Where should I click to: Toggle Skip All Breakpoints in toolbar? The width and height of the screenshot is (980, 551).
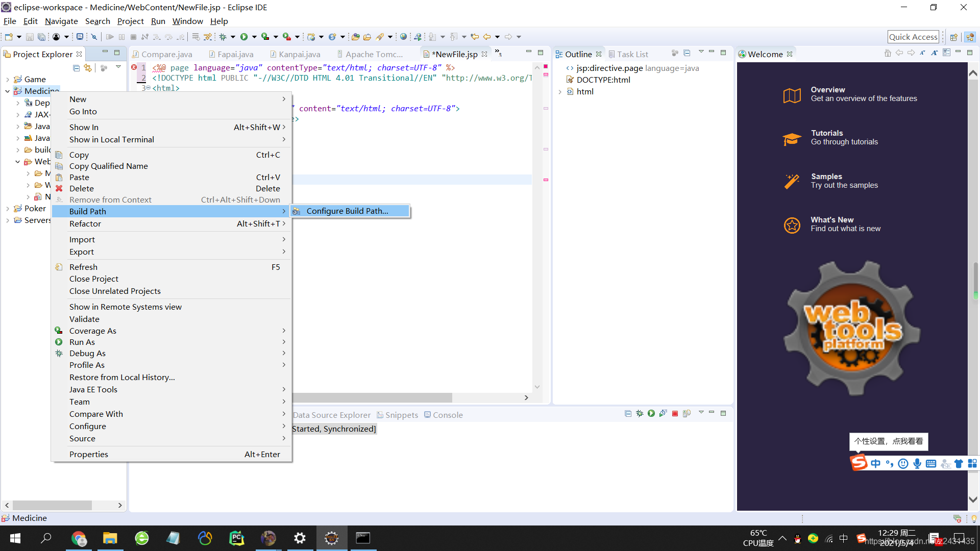(94, 37)
